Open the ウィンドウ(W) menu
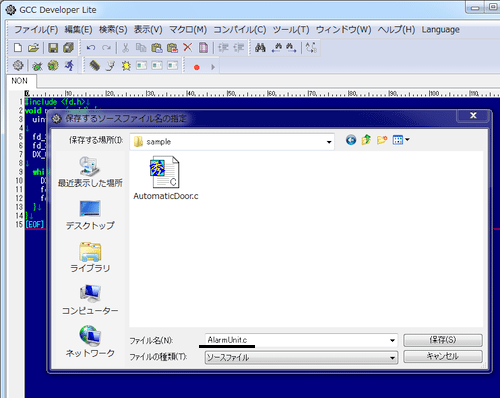Image resolution: width=500 pixels, height=398 pixels. pos(343,30)
